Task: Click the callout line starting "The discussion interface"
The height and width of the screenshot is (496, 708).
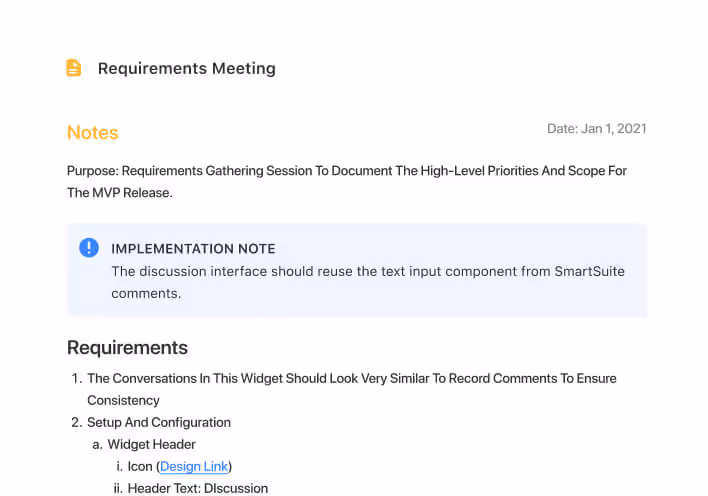Action: point(367,271)
